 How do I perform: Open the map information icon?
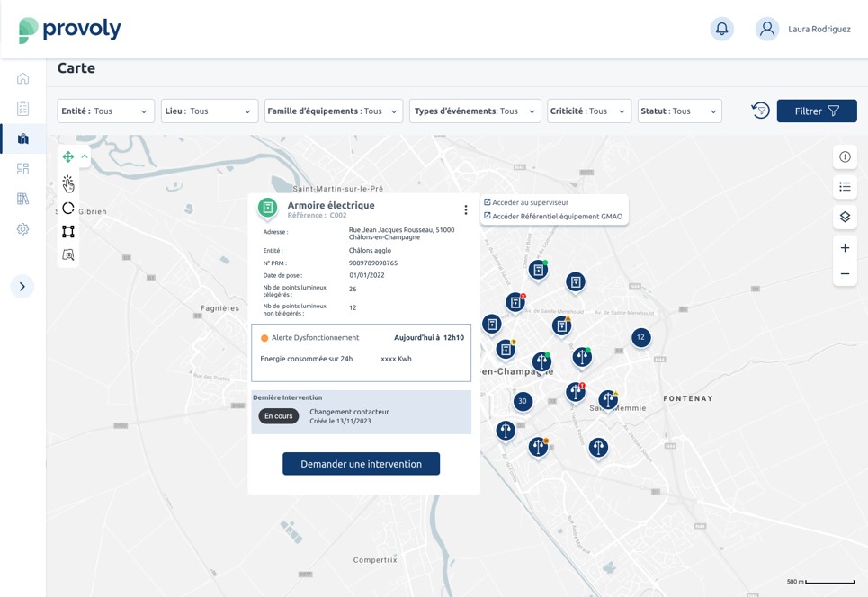[845, 157]
